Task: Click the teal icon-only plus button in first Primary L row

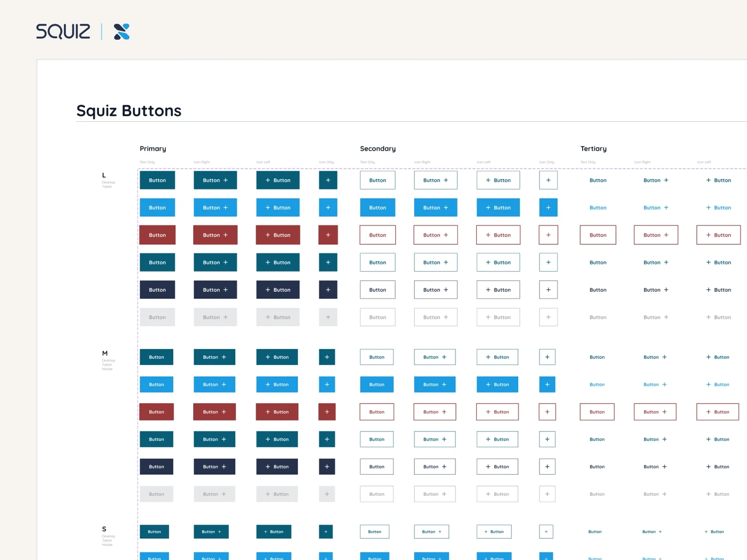Action: (328, 180)
